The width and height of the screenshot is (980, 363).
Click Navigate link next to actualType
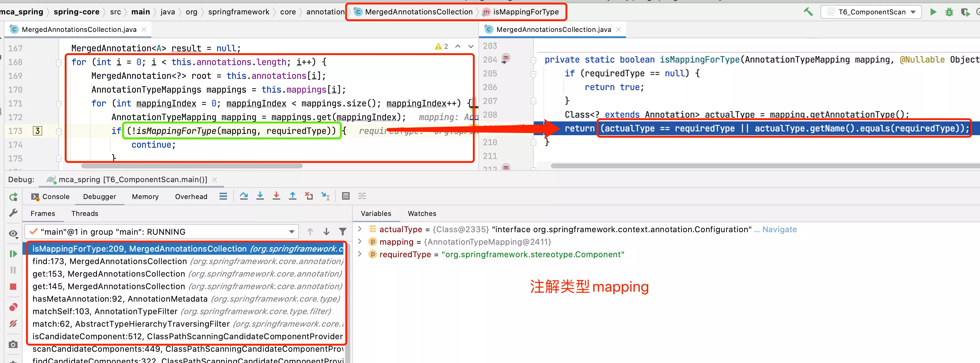click(779, 229)
